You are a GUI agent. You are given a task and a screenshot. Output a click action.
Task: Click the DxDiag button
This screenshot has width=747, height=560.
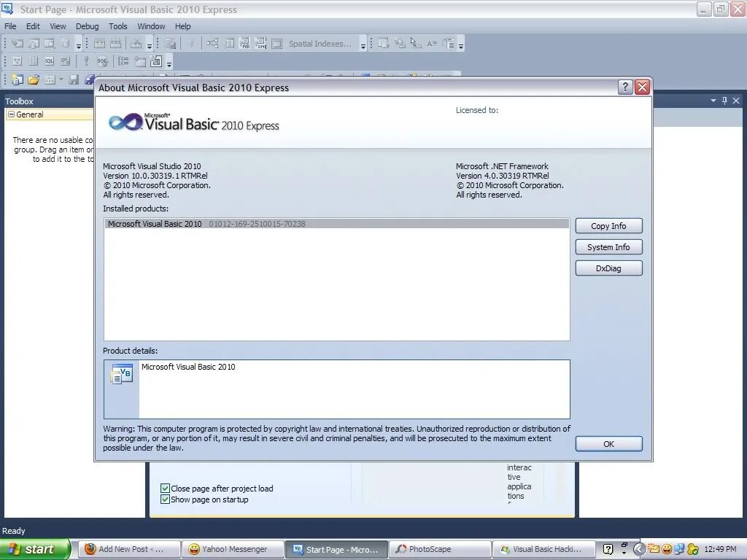pos(608,268)
